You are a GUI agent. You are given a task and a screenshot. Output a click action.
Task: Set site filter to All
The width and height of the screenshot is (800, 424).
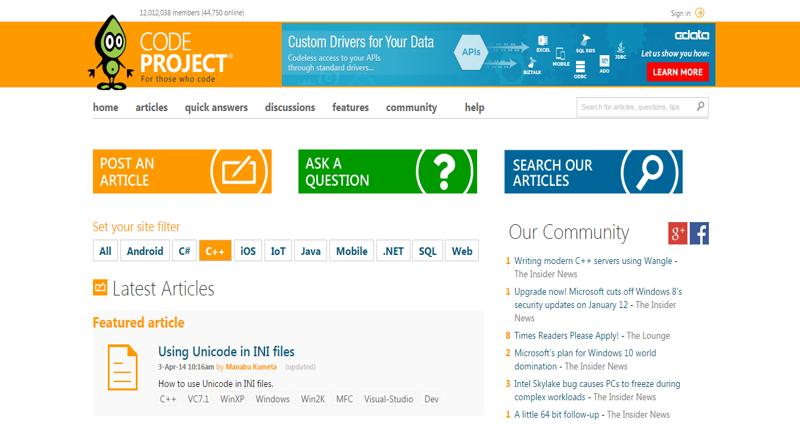tap(105, 251)
